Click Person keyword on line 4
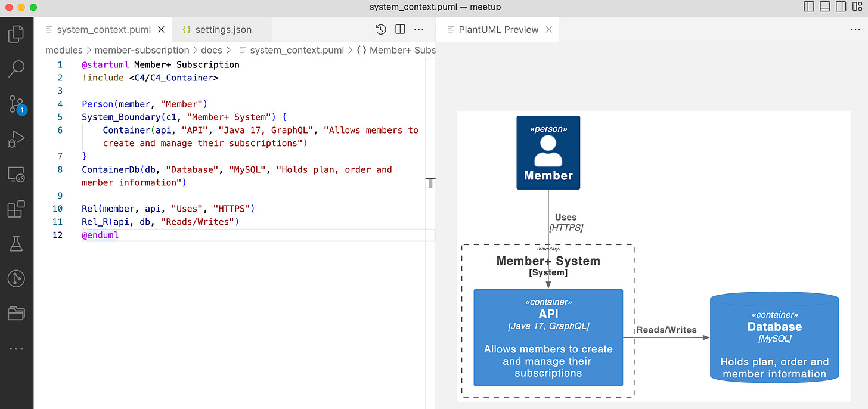 pyautogui.click(x=98, y=104)
